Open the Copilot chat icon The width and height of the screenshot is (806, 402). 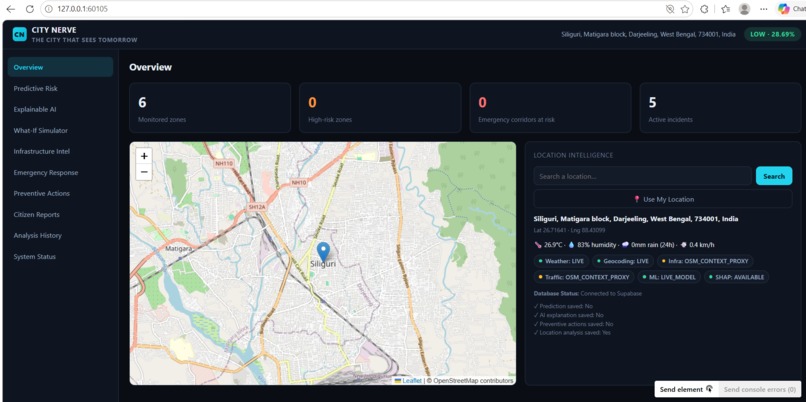783,9
